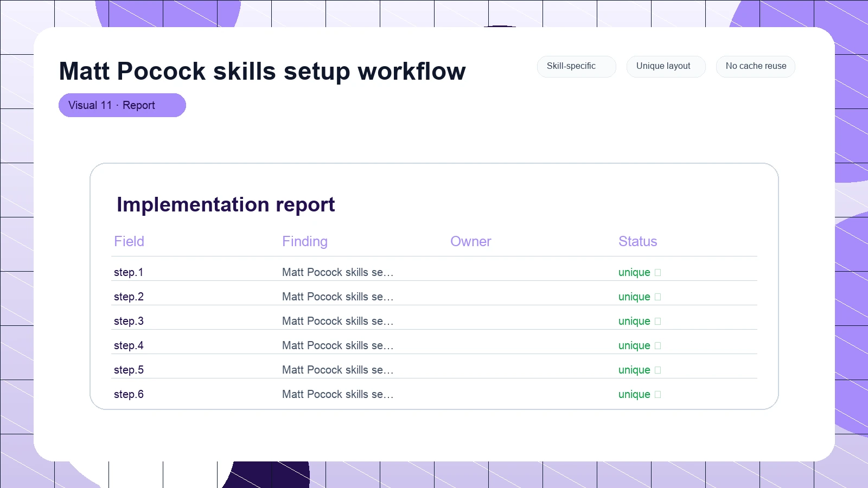Click the Status column header

point(637,241)
